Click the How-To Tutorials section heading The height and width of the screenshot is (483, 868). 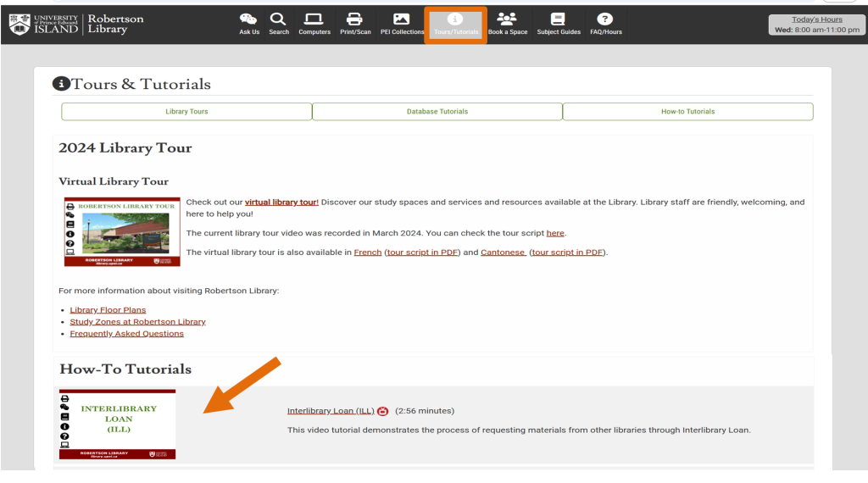coord(125,369)
